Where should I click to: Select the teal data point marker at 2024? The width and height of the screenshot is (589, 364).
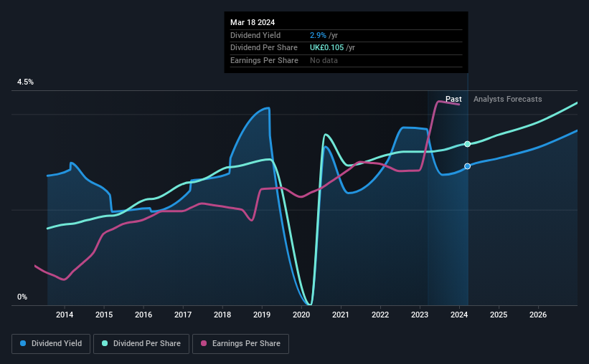click(467, 144)
